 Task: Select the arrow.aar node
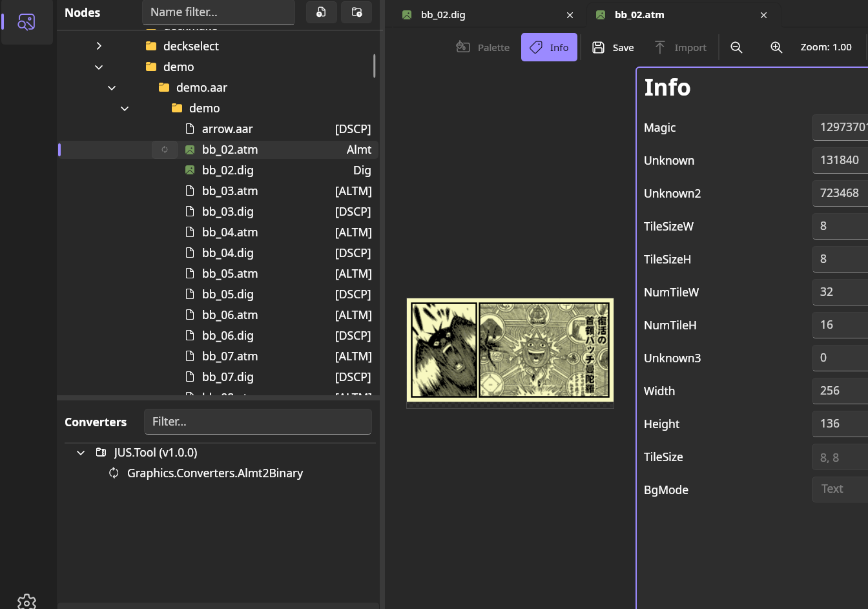tap(218, 129)
